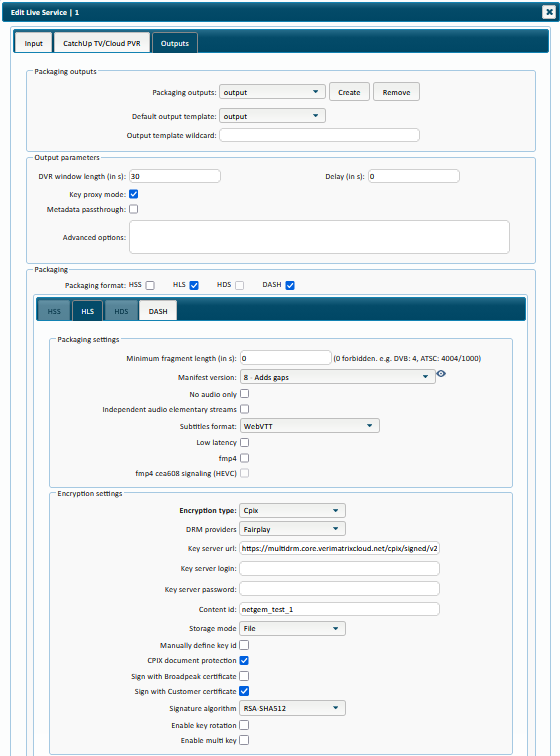The image size is (560, 756).
Task: Open the CatchUp TV/Cloud PVR tab
Action: coord(102,43)
